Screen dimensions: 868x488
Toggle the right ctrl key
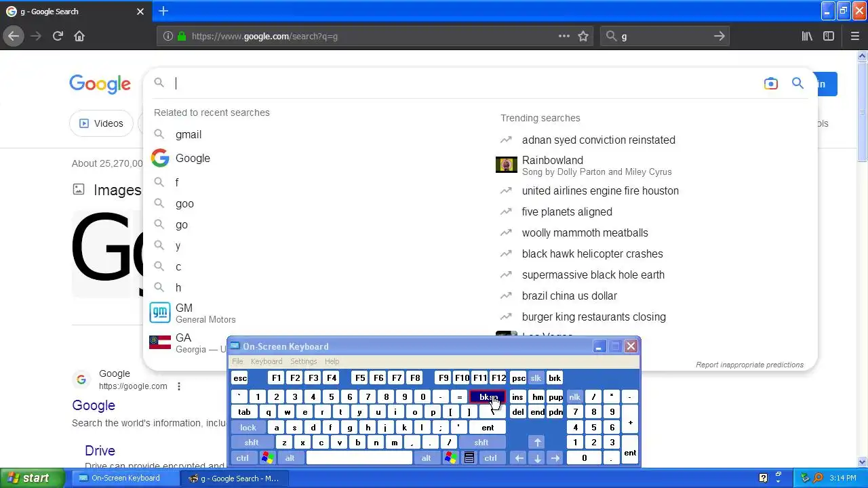coord(490,458)
